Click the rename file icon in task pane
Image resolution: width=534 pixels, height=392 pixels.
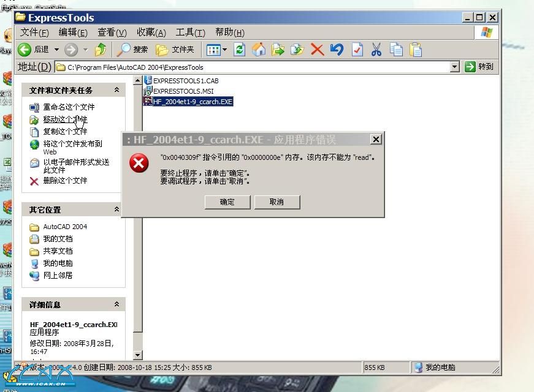tap(34, 108)
